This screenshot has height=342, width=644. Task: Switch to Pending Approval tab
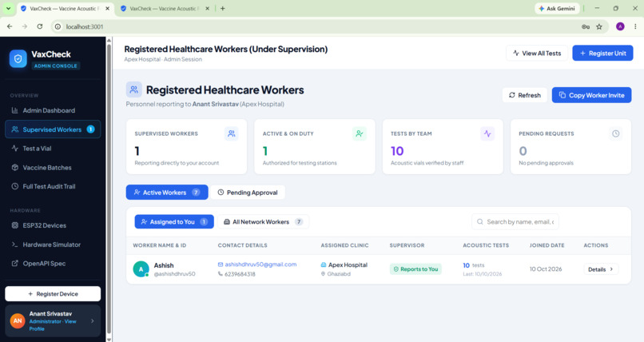point(248,193)
